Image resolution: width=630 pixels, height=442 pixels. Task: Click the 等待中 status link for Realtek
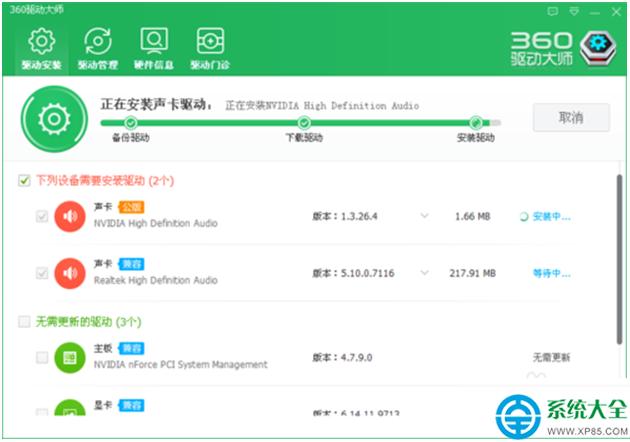(552, 272)
